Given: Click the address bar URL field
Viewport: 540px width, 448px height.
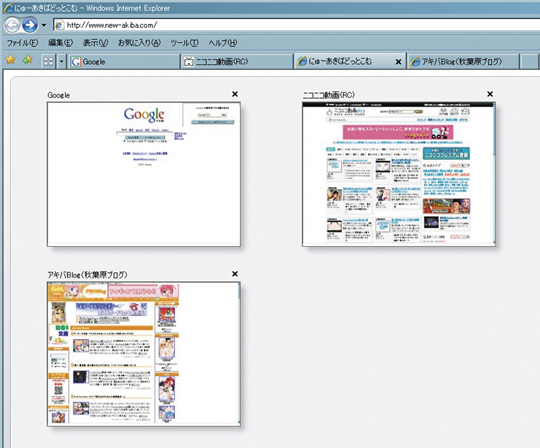Looking at the screenshot, I should [296, 25].
